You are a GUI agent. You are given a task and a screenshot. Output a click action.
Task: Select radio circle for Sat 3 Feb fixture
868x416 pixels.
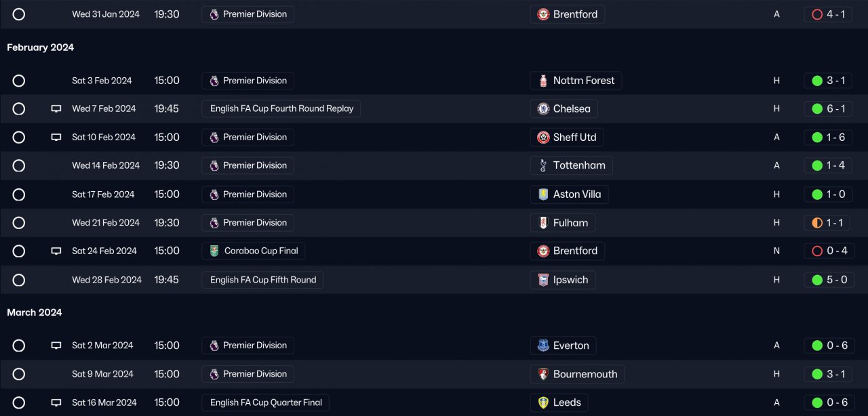(19, 81)
